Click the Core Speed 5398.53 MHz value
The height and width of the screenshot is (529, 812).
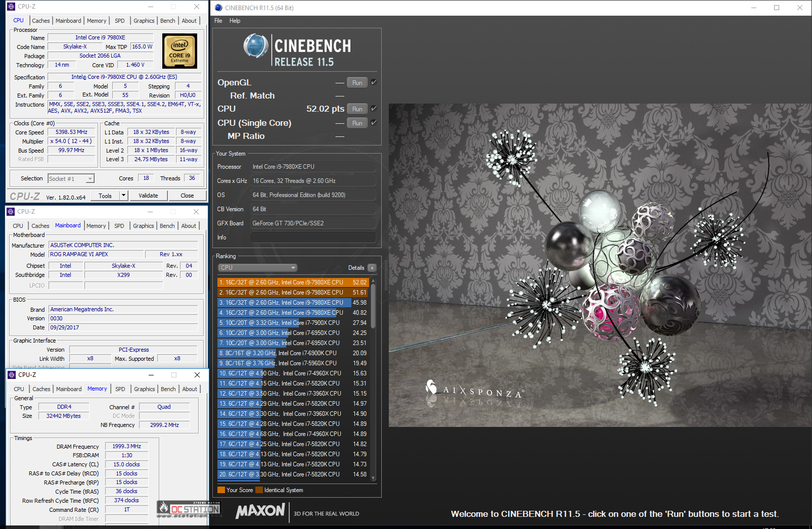coord(72,132)
